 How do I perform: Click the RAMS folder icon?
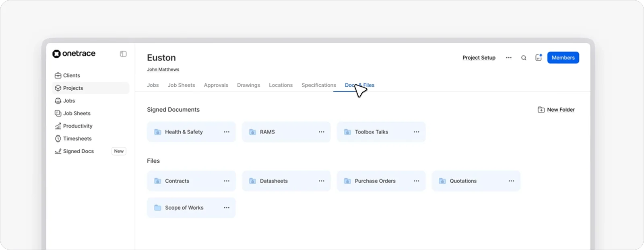pyautogui.click(x=253, y=132)
